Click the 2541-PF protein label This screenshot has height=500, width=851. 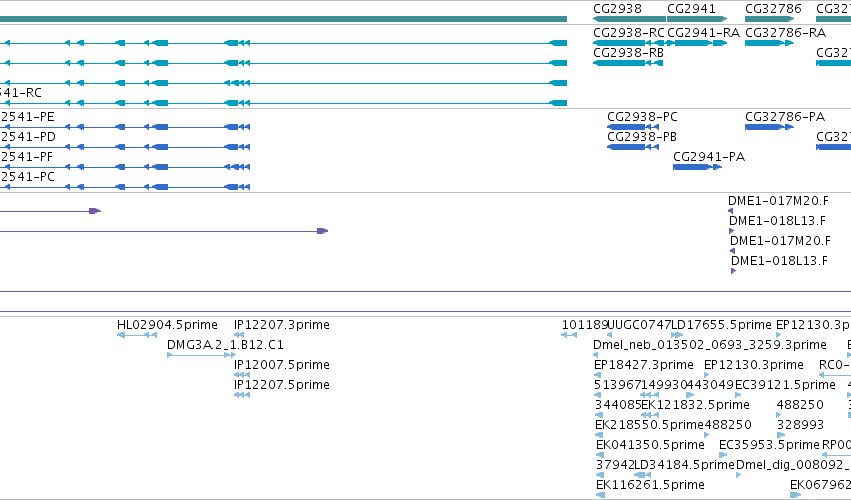coord(27,157)
